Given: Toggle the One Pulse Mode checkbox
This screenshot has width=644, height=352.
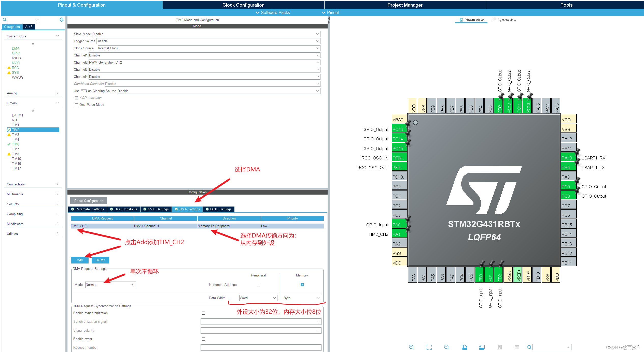Looking at the screenshot, I should click(x=77, y=105).
